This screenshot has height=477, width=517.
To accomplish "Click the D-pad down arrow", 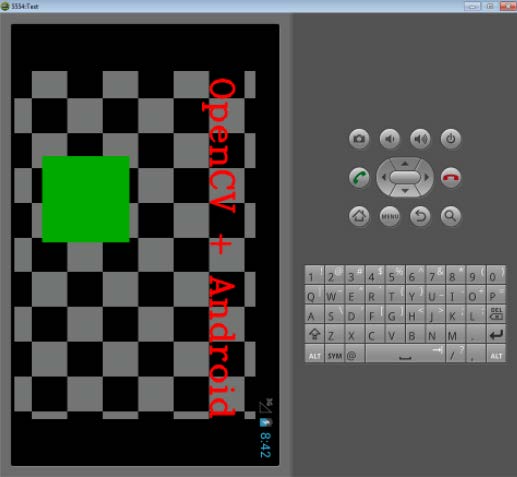I will [x=405, y=191].
